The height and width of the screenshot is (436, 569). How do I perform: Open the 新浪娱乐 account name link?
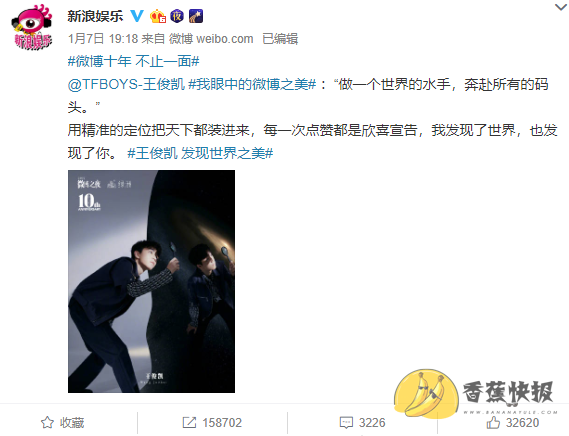tap(95, 16)
